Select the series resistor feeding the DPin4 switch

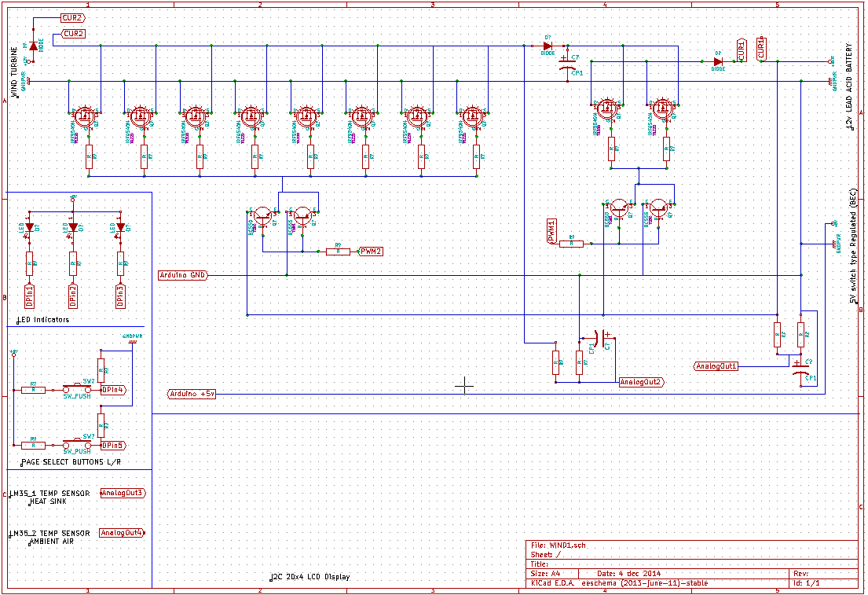[33, 390]
